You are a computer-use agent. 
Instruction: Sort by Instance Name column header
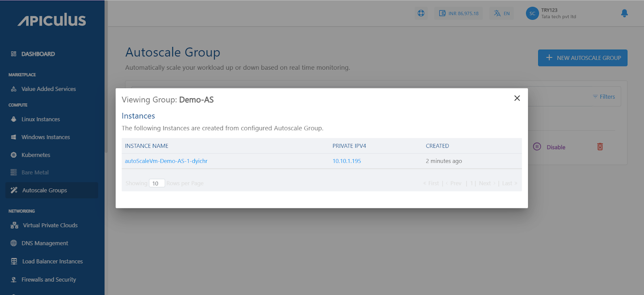click(147, 146)
